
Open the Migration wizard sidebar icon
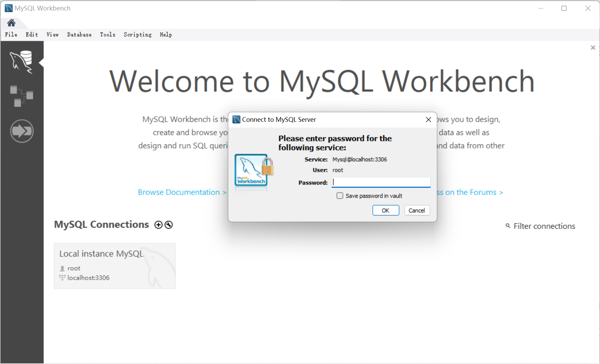coord(22,131)
